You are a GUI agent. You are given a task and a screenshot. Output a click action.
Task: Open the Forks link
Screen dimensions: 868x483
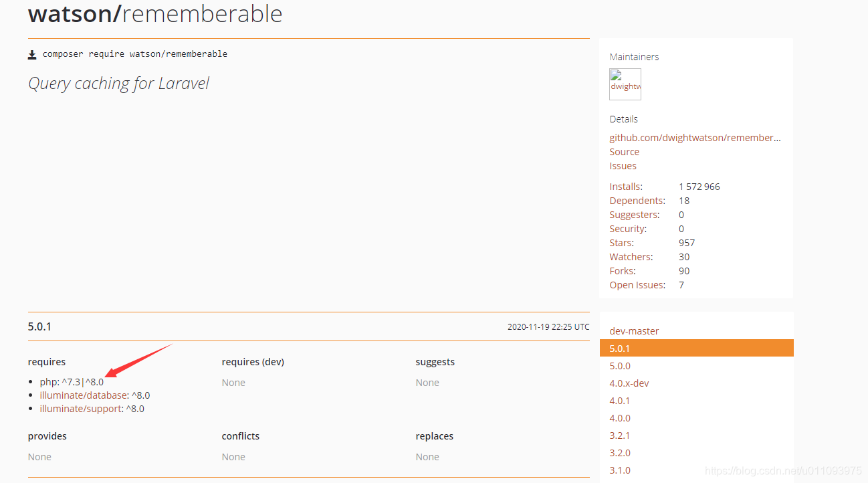[x=623, y=271]
